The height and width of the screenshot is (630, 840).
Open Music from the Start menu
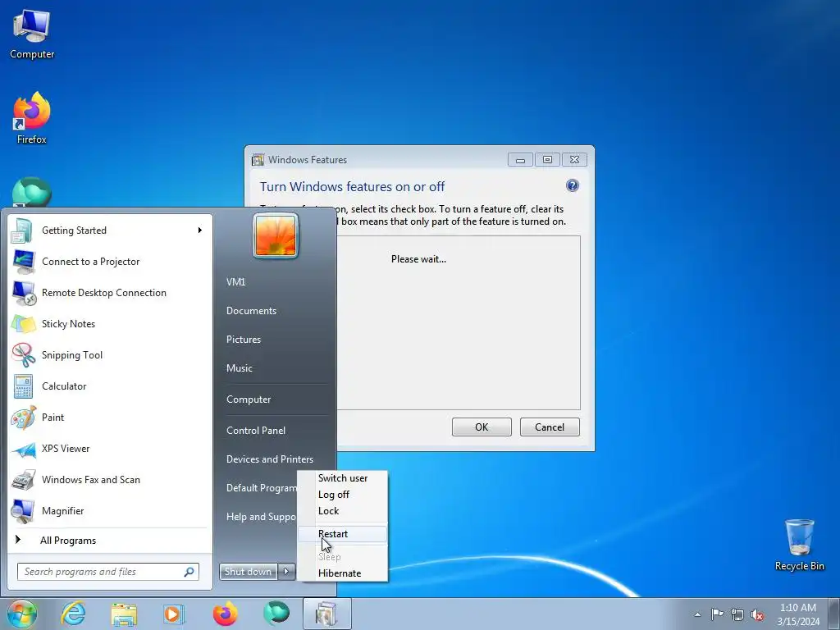pyautogui.click(x=239, y=368)
